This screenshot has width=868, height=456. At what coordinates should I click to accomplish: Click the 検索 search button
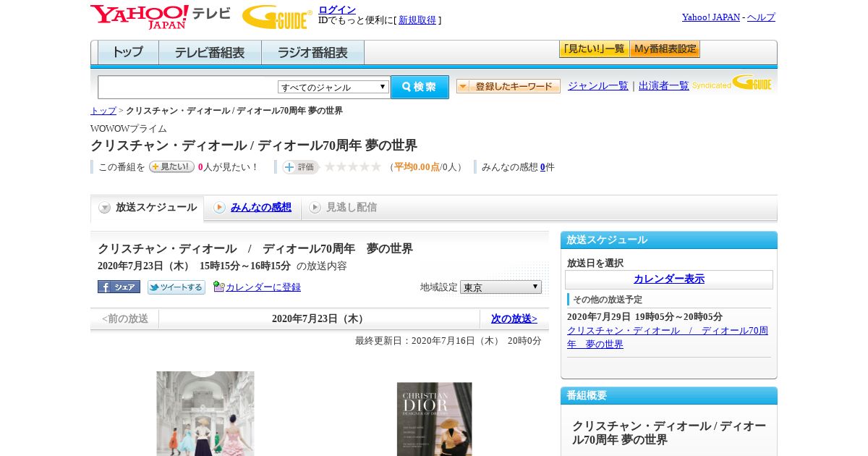click(x=420, y=87)
